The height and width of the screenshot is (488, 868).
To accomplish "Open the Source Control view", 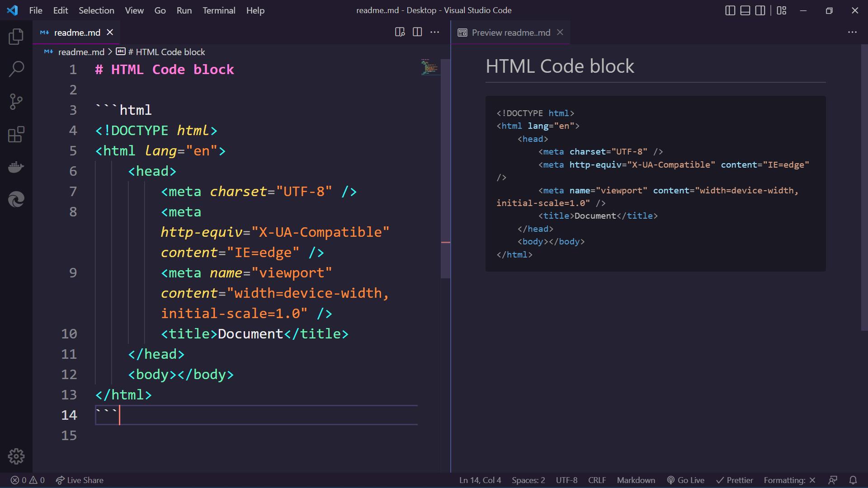I will (16, 102).
